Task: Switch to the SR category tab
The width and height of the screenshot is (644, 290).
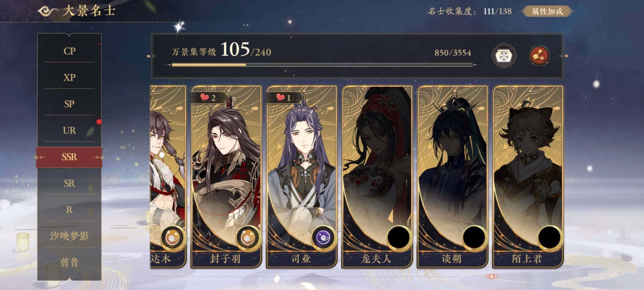Action: click(69, 183)
